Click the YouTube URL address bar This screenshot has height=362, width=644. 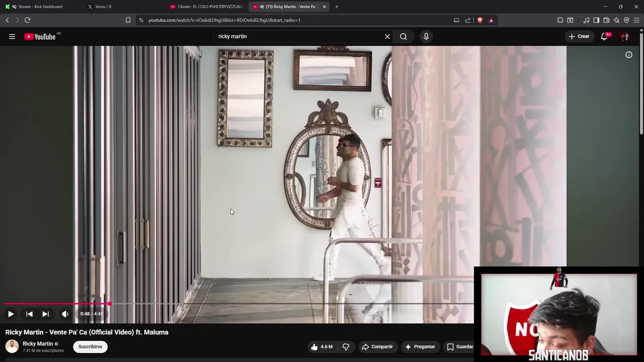point(297,20)
